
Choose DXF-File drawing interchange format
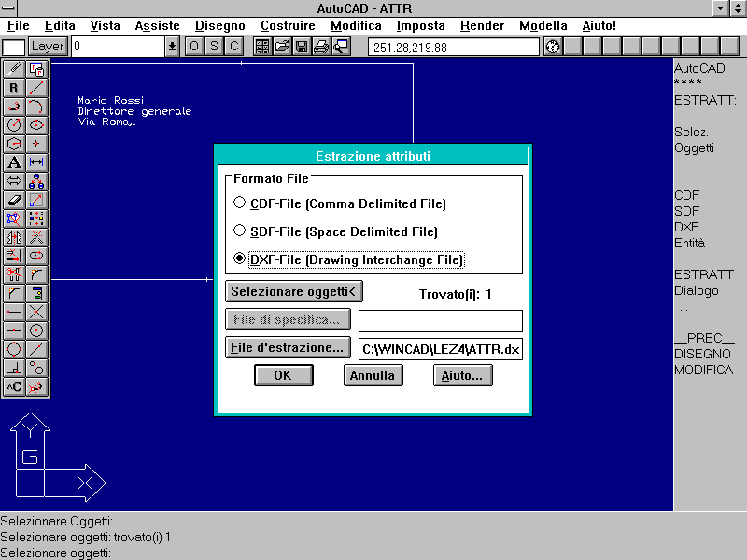[x=348, y=260]
